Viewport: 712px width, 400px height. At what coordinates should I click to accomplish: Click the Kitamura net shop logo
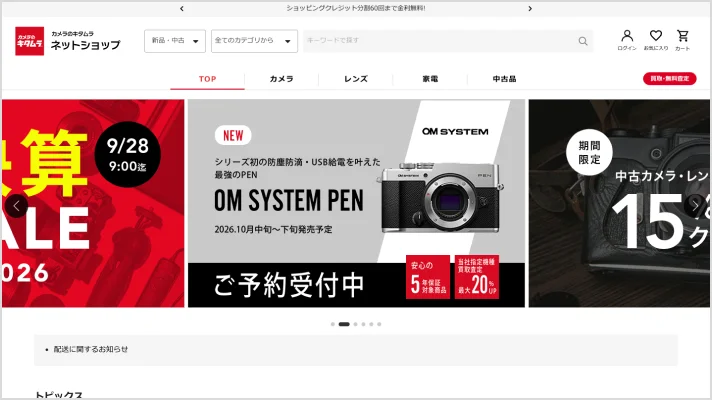point(68,41)
